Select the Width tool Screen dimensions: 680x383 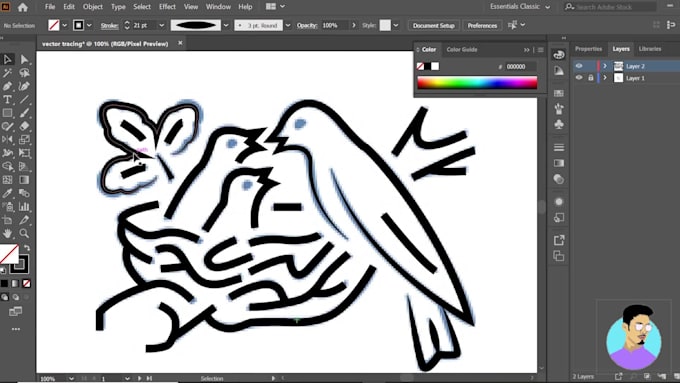click(x=7, y=153)
